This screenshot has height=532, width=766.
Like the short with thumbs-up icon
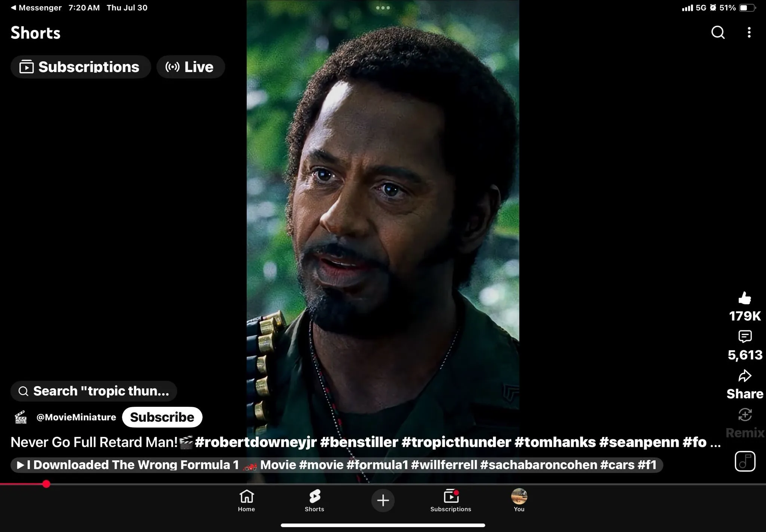(x=745, y=298)
